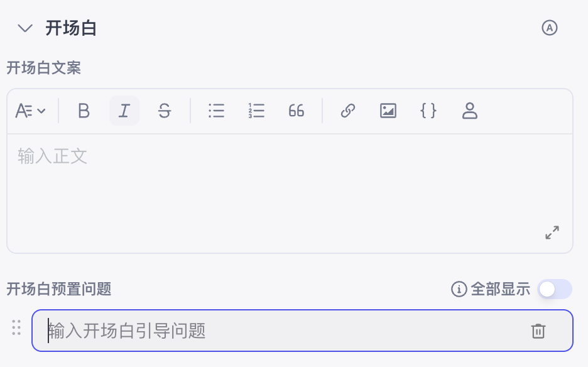588x367 pixels.
Task: Collapse the 开场白 section with the chevron
Action: pyautogui.click(x=25, y=28)
